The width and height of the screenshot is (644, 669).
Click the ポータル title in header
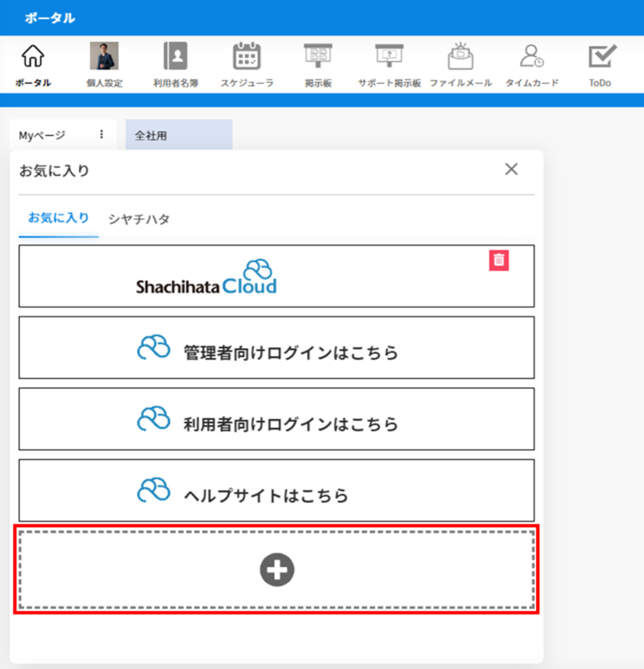tap(50, 18)
